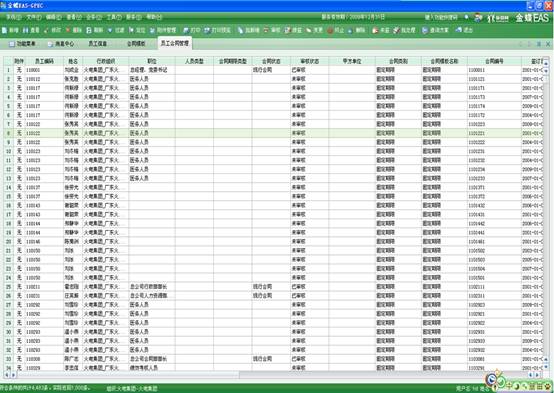Click the 查询方案 (Query Scheme) toolbar button

[435, 30]
